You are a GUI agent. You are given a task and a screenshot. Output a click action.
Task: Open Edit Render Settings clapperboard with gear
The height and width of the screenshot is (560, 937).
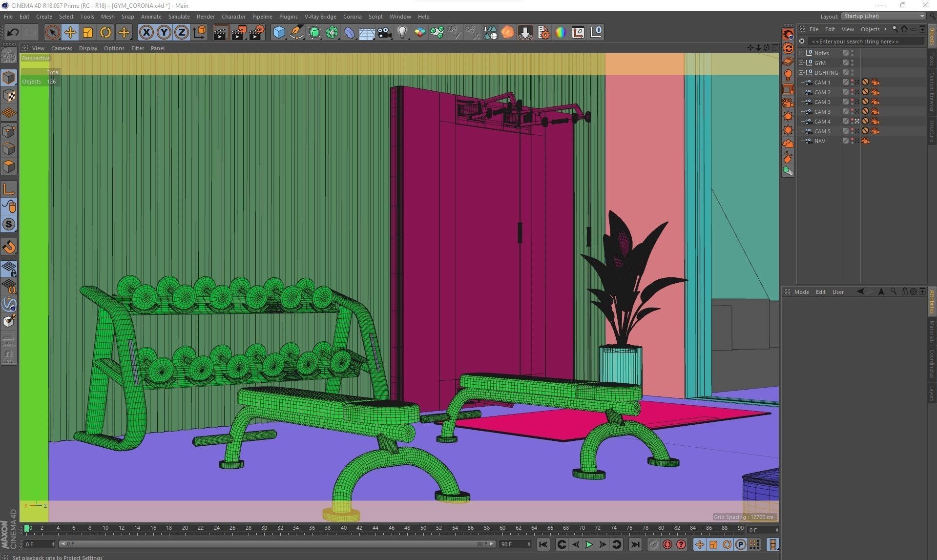(x=256, y=33)
